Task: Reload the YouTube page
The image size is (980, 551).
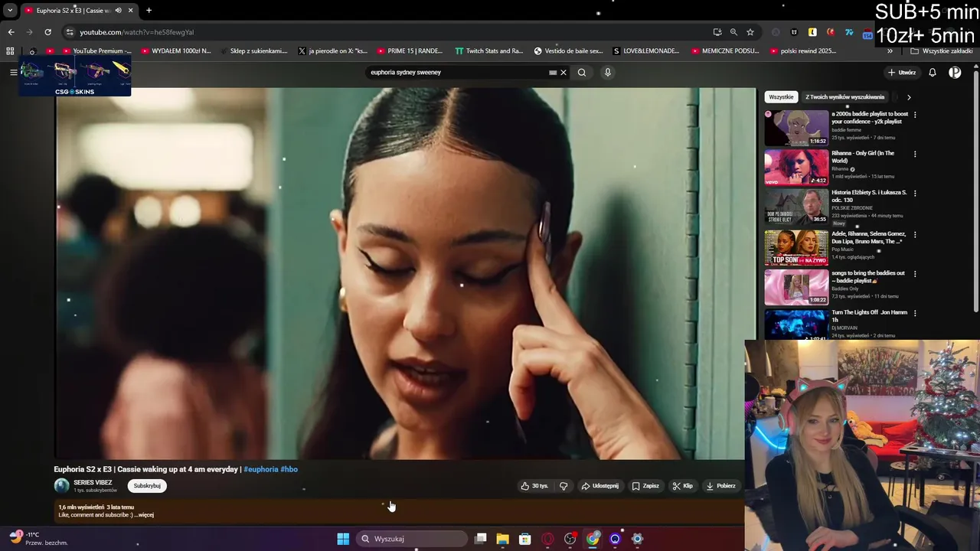Action: tap(47, 32)
